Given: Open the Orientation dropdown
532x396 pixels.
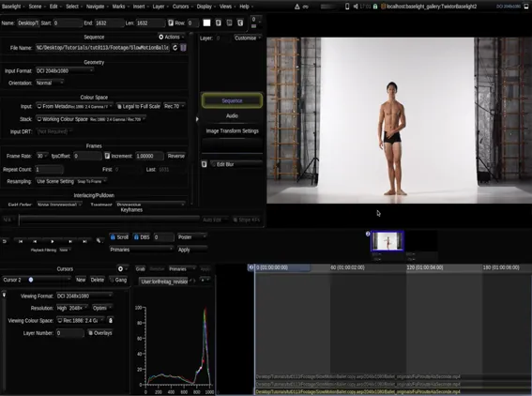Looking at the screenshot, I should click(x=50, y=83).
